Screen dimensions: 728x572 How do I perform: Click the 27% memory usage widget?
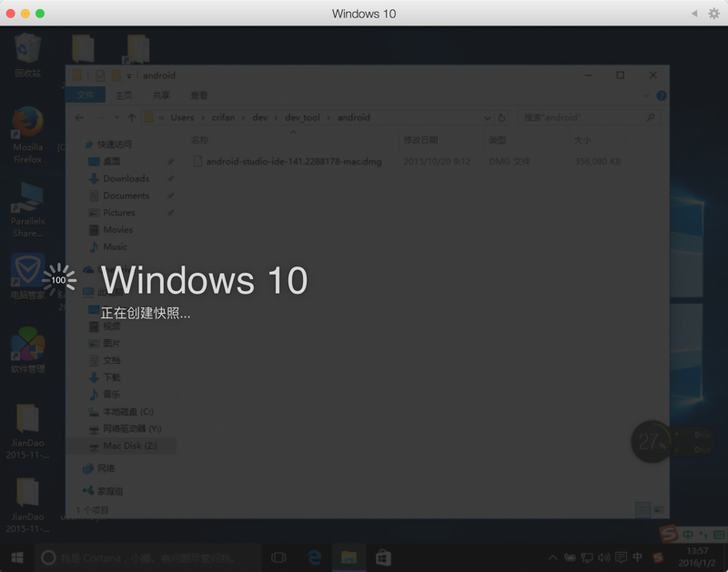click(652, 442)
